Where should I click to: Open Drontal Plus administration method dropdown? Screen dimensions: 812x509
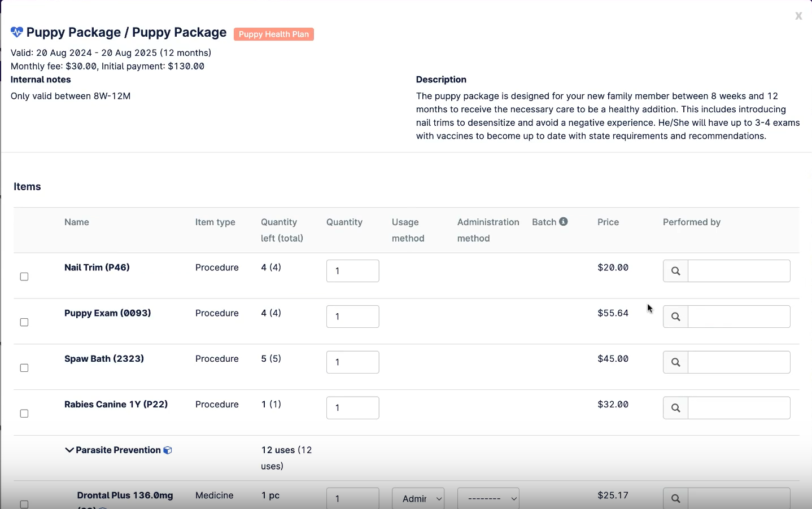pos(488,499)
